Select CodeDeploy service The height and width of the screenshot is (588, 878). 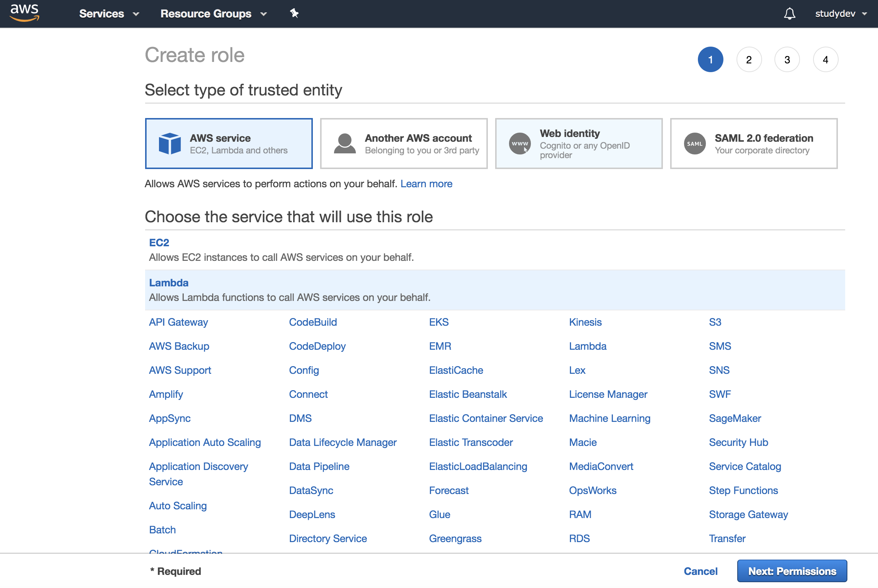[x=318, y=346]
